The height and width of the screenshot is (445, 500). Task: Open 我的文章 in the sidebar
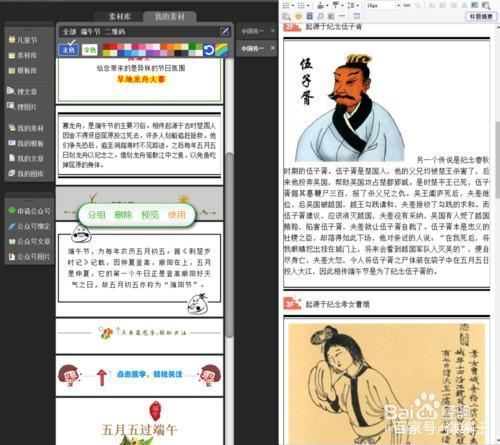(26, 158)
